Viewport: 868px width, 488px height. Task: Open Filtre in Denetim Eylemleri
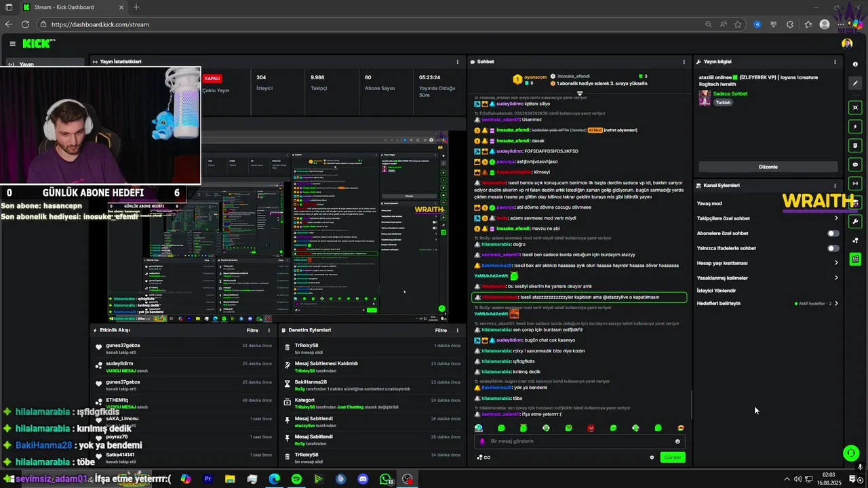click(441, 330)
